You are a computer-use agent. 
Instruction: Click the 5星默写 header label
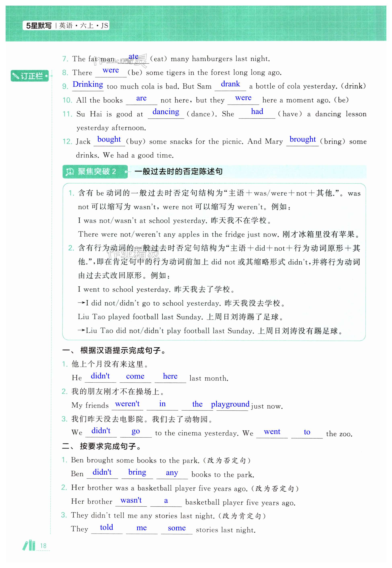[39, 26]
